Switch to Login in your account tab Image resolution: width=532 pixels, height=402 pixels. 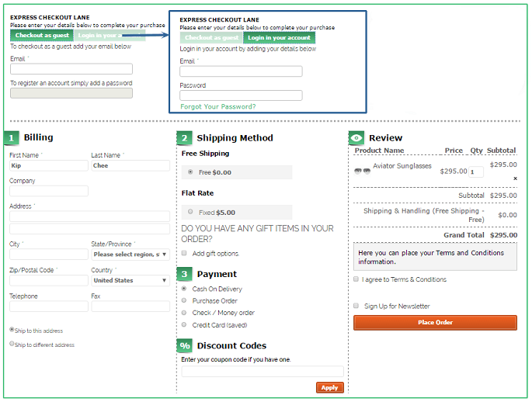tap(280, 37)
